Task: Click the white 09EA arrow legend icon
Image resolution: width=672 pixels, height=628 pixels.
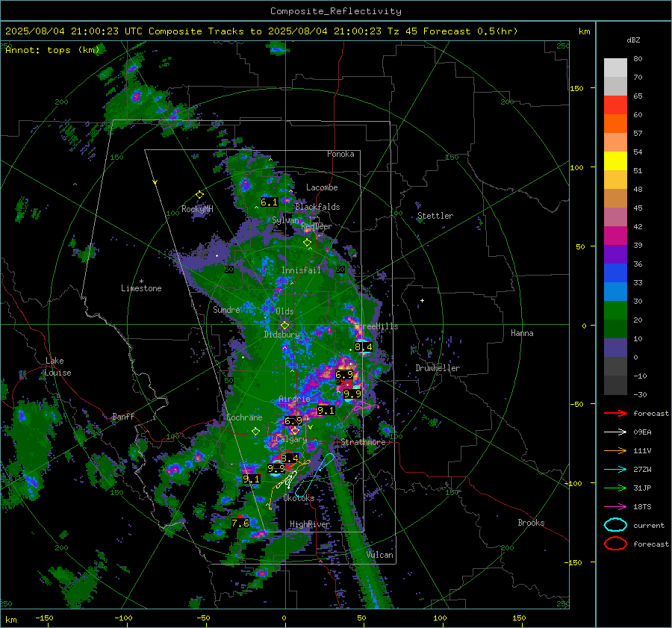Action: tap(615, 432)
